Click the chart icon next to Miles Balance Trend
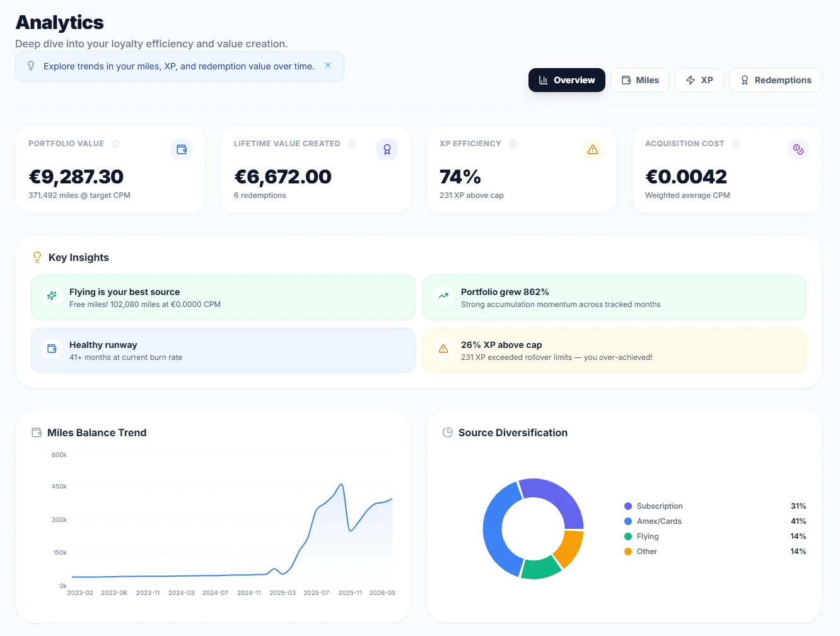 pos(36,432)
